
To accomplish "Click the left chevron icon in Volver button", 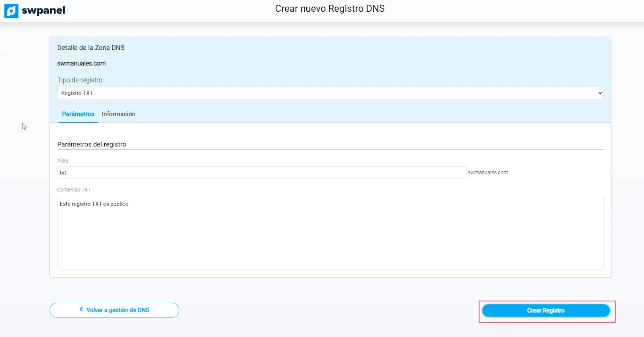I will tap(81, 310).
